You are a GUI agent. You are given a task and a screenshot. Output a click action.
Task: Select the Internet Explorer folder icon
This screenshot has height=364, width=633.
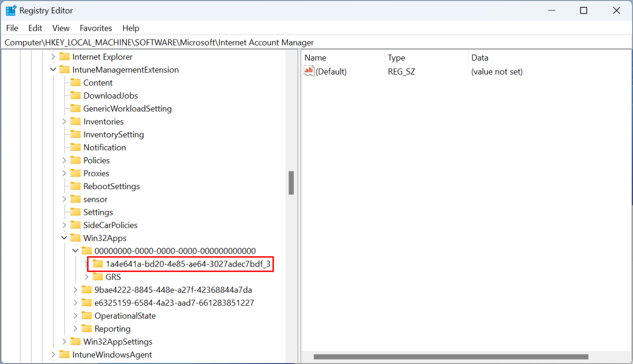64,57
